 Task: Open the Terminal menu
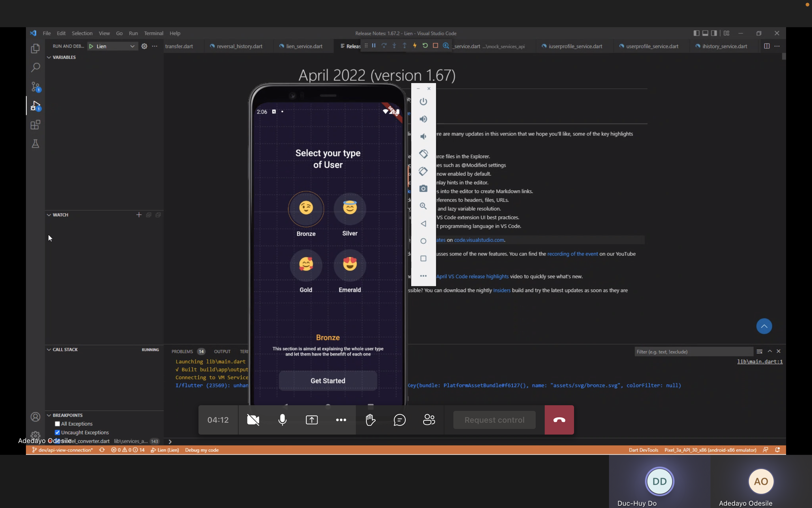153,33
